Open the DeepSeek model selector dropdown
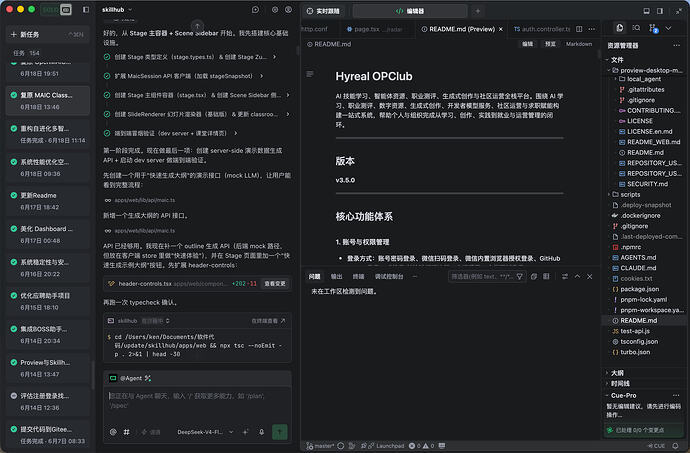The width and height of the screenshot is (690, 453). coord(205,432)
